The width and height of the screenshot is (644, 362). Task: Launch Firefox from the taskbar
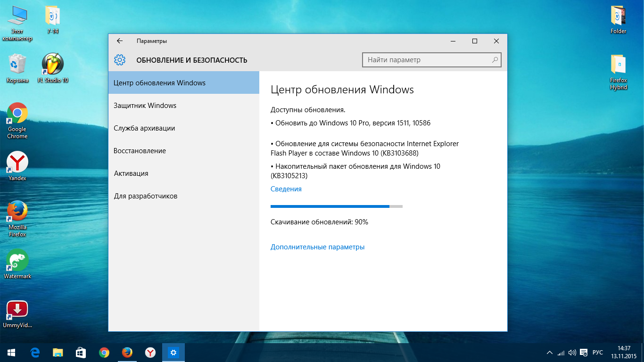[x=127, y=353]
